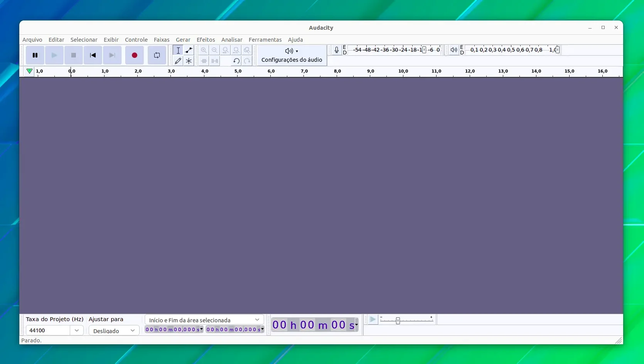
Task: Maximize the Audacity window
Action: [x=603, y=27]
